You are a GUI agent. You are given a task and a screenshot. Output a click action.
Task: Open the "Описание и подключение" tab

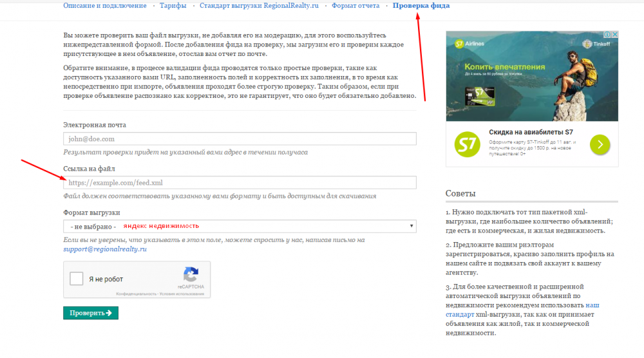coord(105,6)
